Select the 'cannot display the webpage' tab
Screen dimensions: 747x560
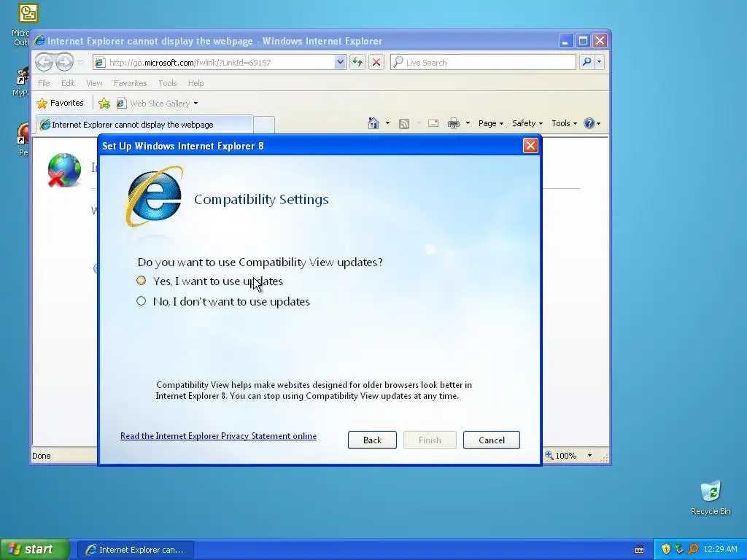point(144,125)
